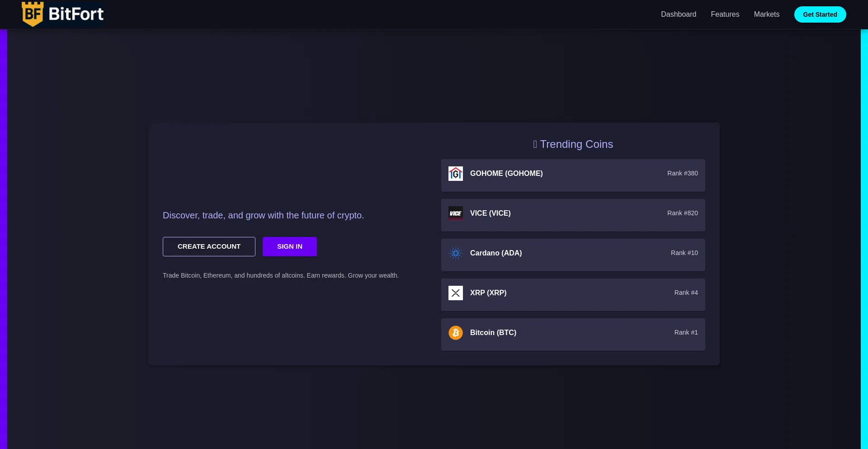Image resolution: width=868 pixels, height=449 pixels.
Task: Click the VICE coin icon
Action: point(456,213)
